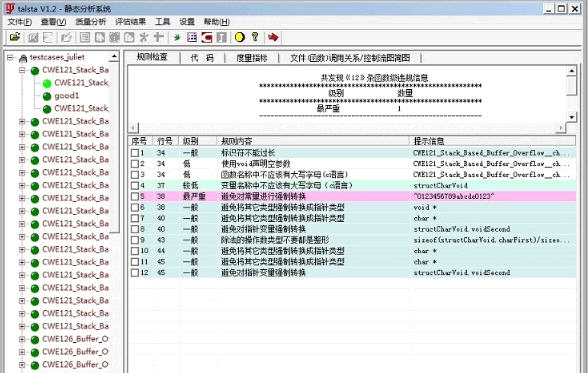
Task: Click the pencil edit icon in toolbar
Action: point(66,37)
